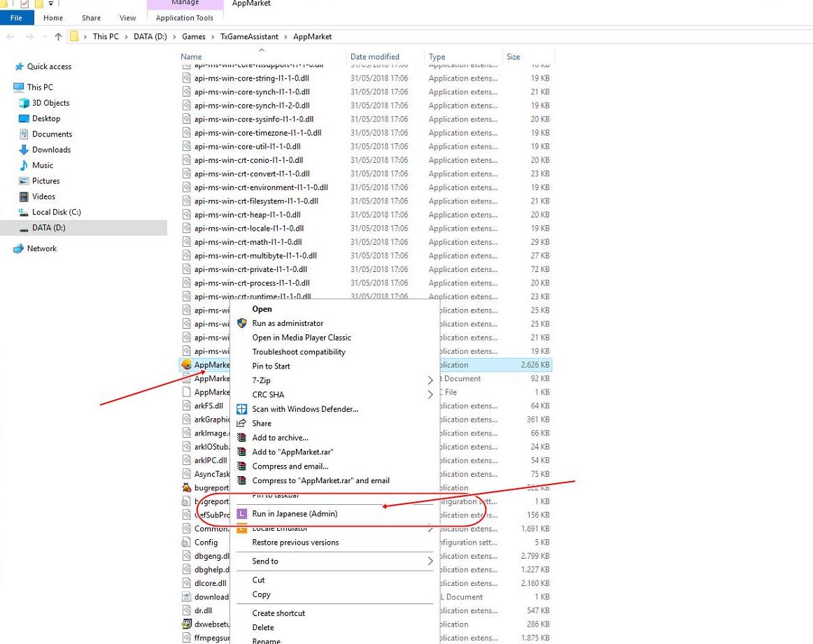Open the Quick Access Toolbar customize dropdown
This screenshot has height=644, width=813.
(x=51, y=3)
